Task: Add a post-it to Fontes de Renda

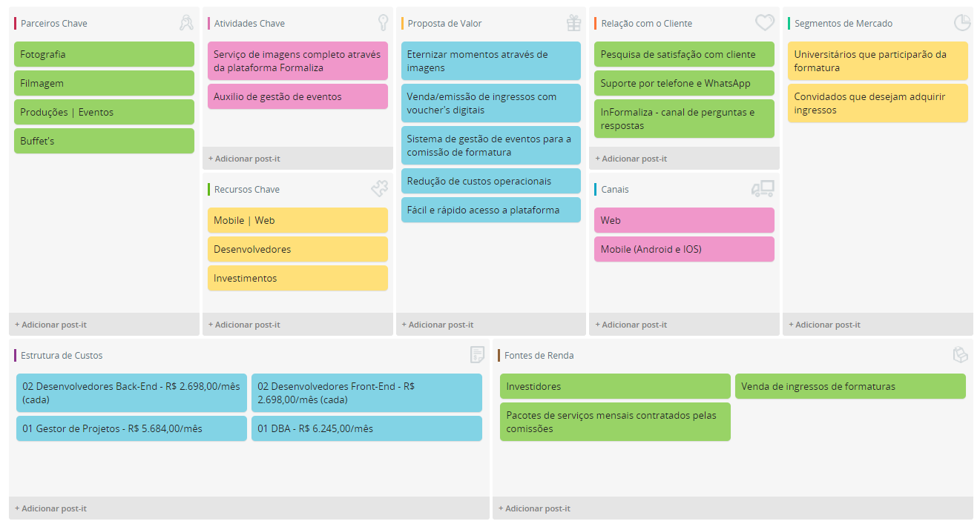Action: (534, 508)
